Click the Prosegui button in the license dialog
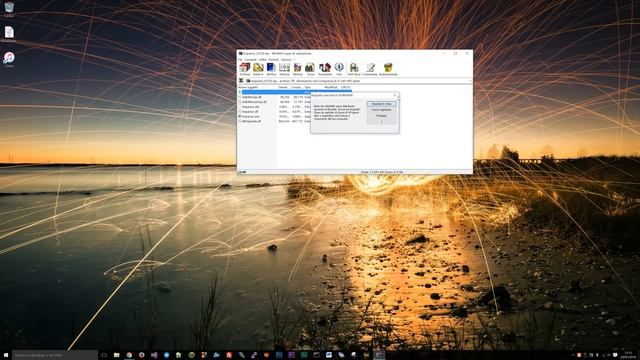The width and height of the screenshot is (640, 360). (x=381, y=116)
